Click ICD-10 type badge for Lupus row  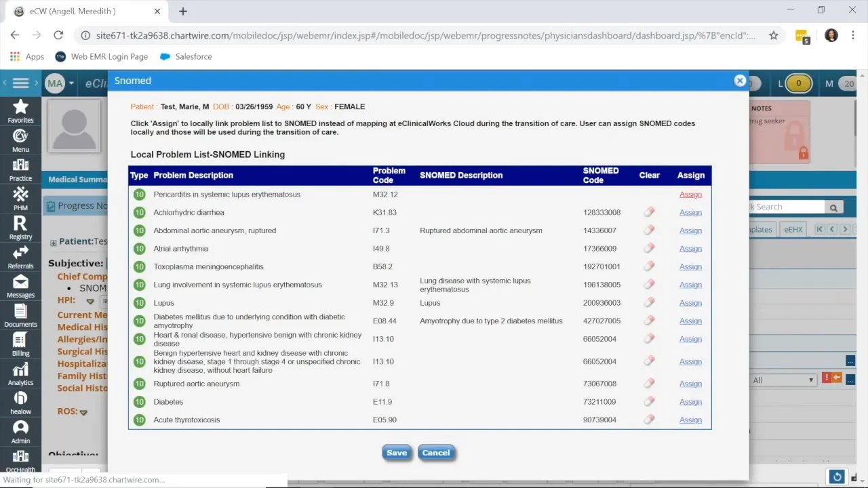tap(139, 303)
